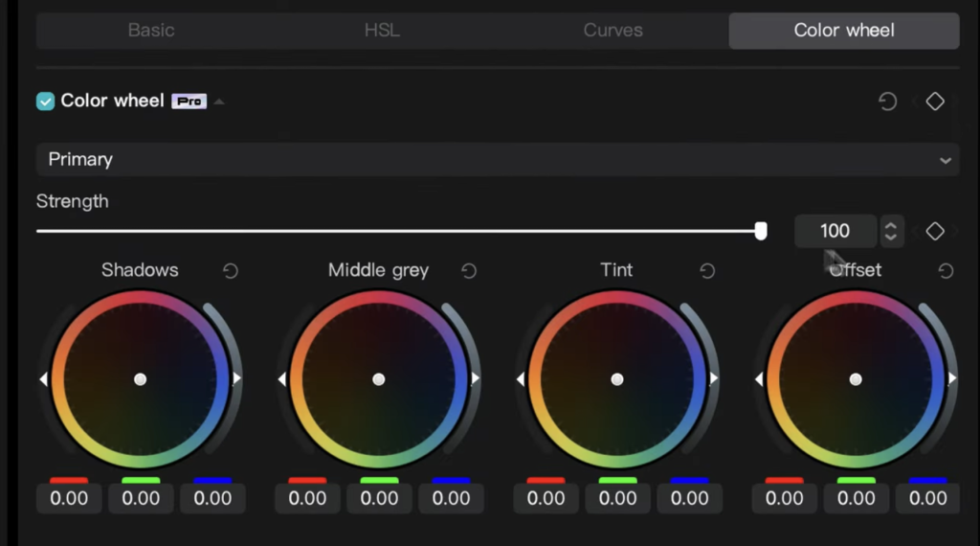This screenshot has width=980, height=546.
Task: Disable the Color wheel checkbox
Action: (46, 102)
